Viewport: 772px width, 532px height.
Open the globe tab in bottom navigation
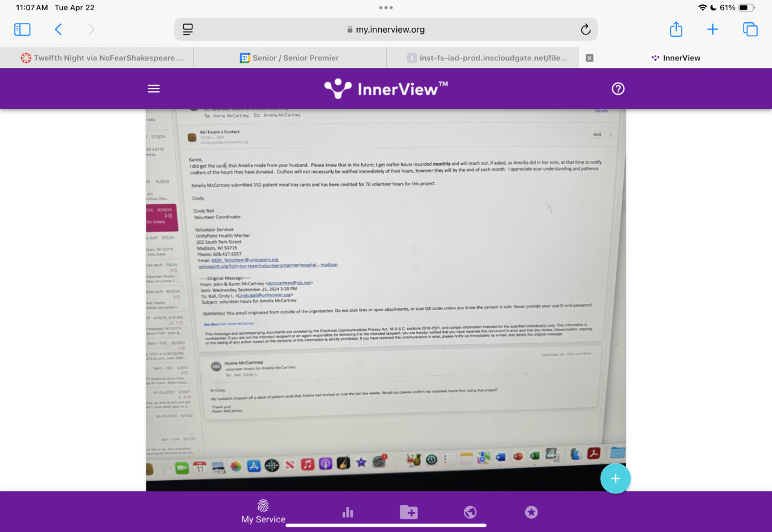[x=470, y=512]
